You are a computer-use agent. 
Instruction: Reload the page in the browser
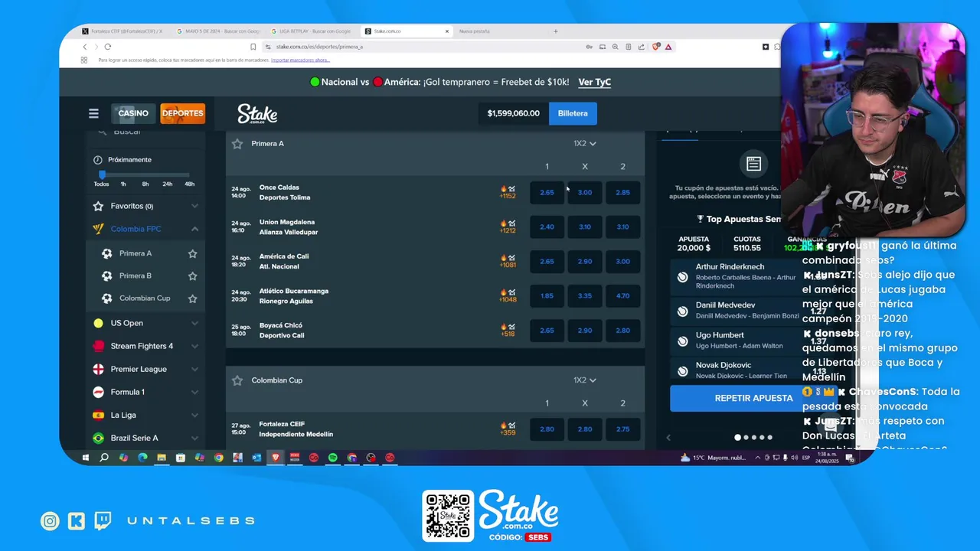[107, 47]
